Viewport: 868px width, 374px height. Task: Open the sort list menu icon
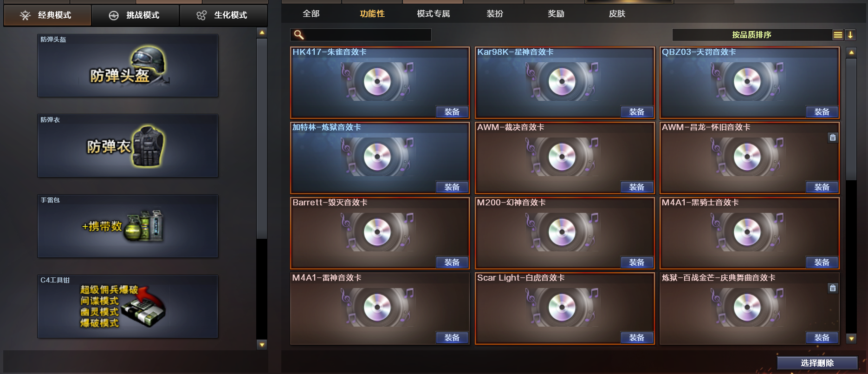[838, 35]
